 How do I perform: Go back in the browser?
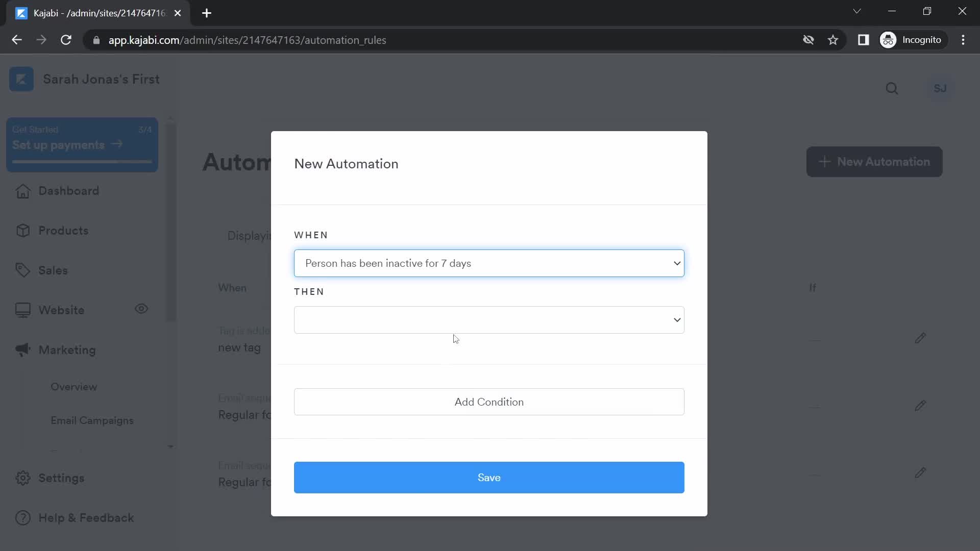[17, 40]
